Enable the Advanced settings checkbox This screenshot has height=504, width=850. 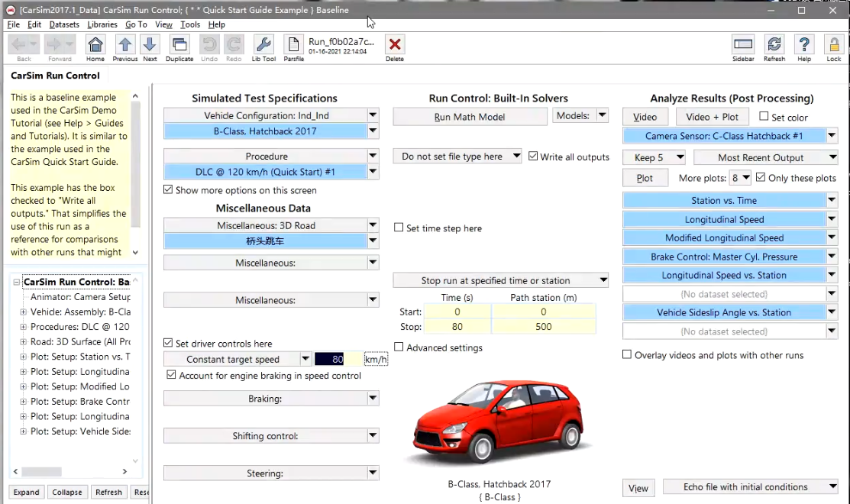pyautogui.click(x=399, y=347)
